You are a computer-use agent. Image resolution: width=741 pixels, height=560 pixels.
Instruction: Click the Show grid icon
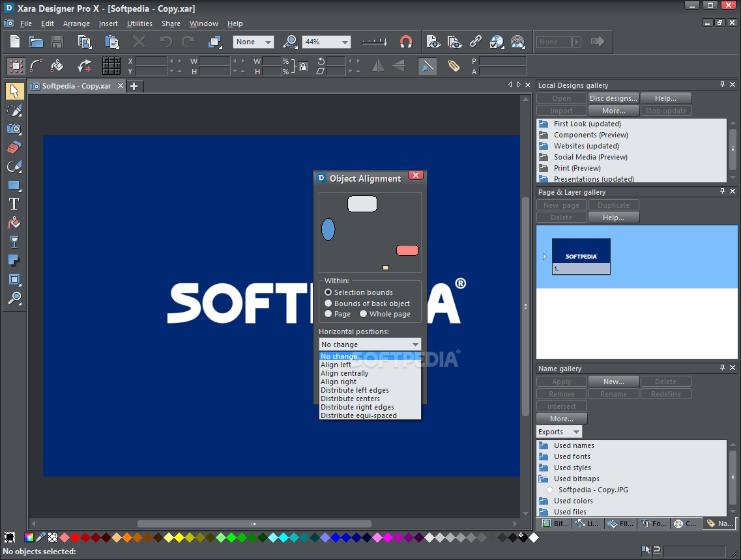111,66
